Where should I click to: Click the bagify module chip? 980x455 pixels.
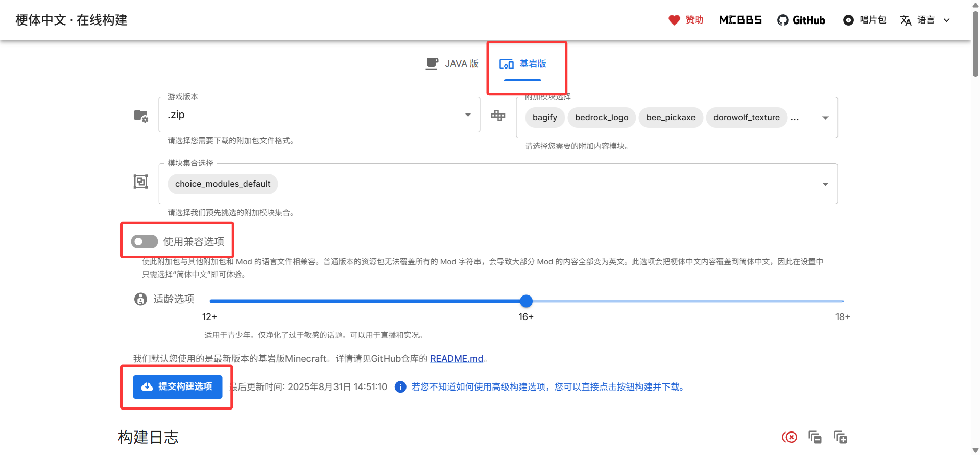[544, 118]
